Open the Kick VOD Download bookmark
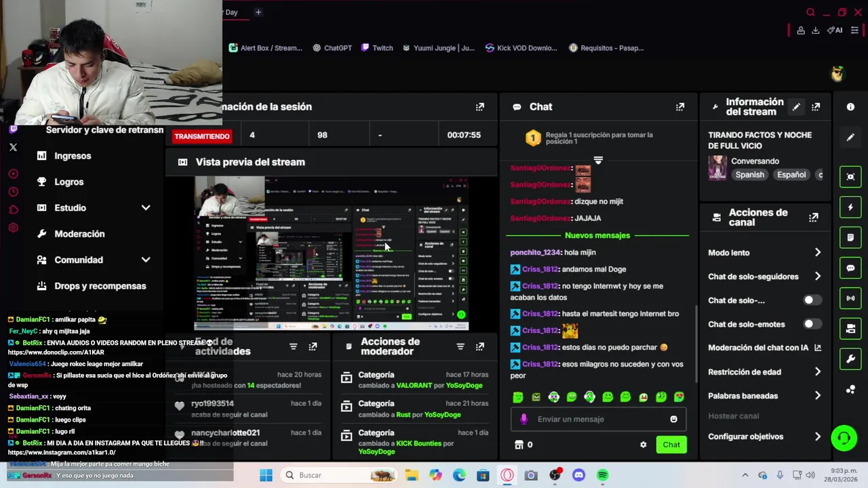This screenshot has height=488, width=868. point(521,48)
